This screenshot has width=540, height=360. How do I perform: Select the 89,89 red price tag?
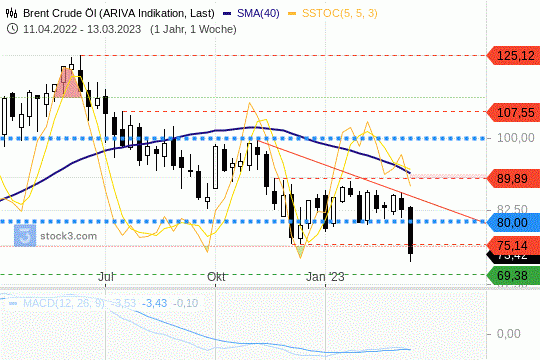[x=513, y=178]
